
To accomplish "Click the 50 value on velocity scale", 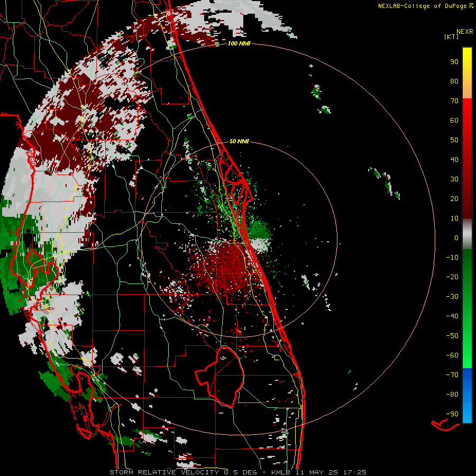I will pos(454,140).
